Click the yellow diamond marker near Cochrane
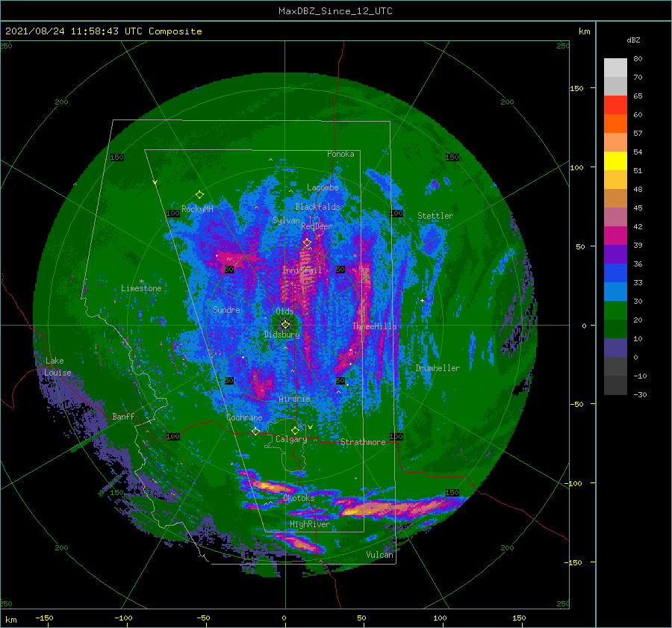672x628 pixels. pos(255,431)
